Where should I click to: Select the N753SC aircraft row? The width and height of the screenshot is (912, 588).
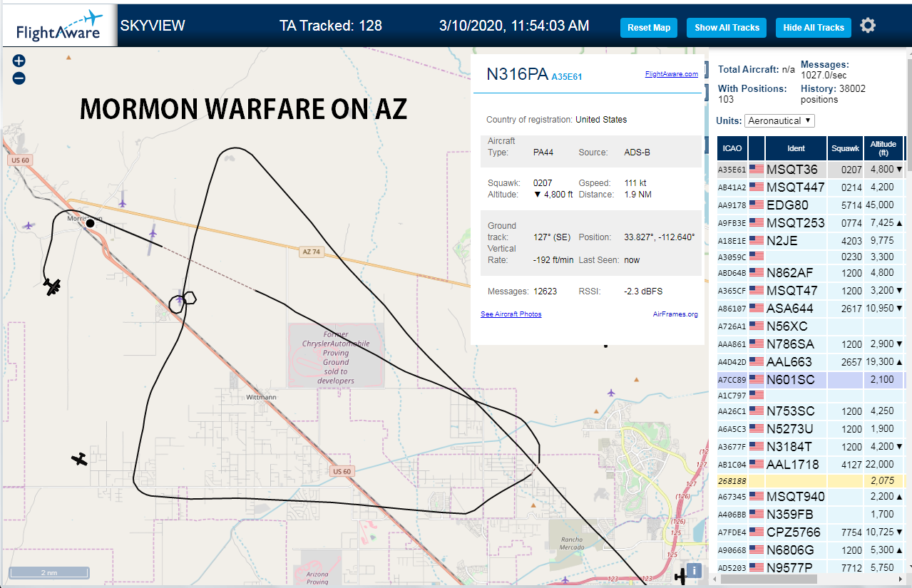pyautogui.click(x=811, y=411)
